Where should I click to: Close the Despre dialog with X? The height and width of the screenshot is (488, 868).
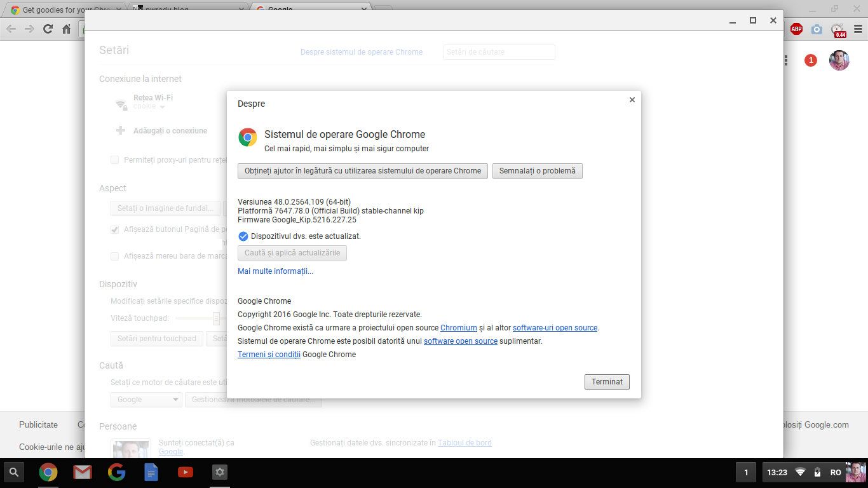click(x=632, y=100)
